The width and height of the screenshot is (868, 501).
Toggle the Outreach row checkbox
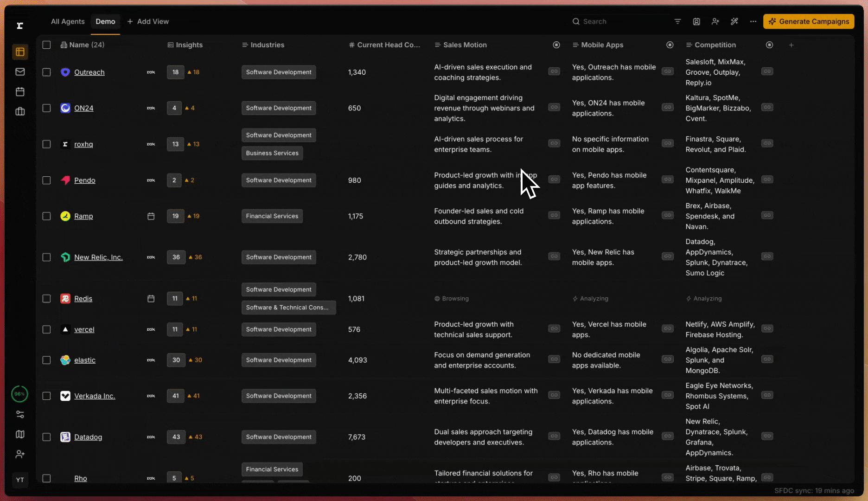point(46,72)
